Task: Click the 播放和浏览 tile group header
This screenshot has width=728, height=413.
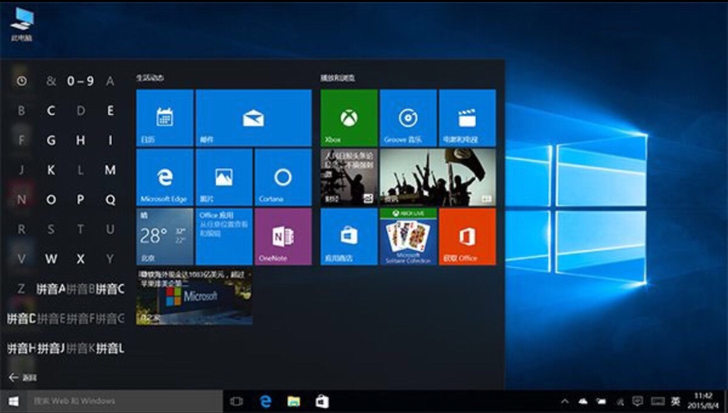Action: (338, 78)
